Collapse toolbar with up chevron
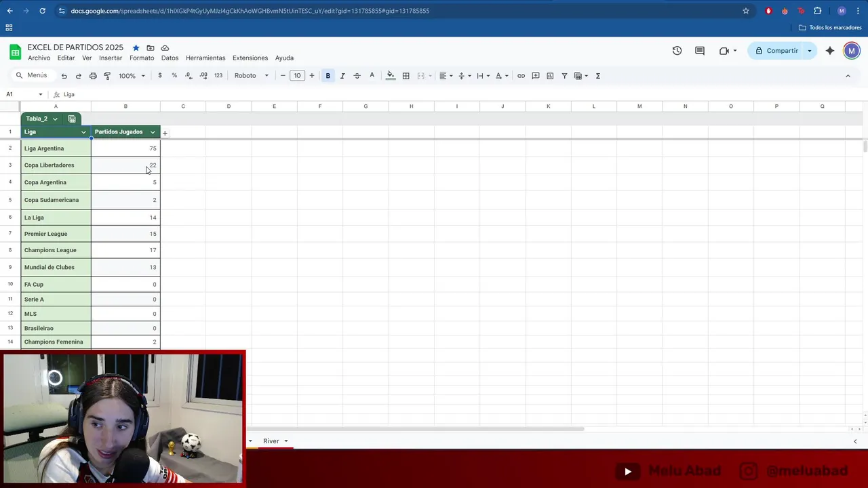868x488 pixels. pyautogui.click(x=848, y=76)
